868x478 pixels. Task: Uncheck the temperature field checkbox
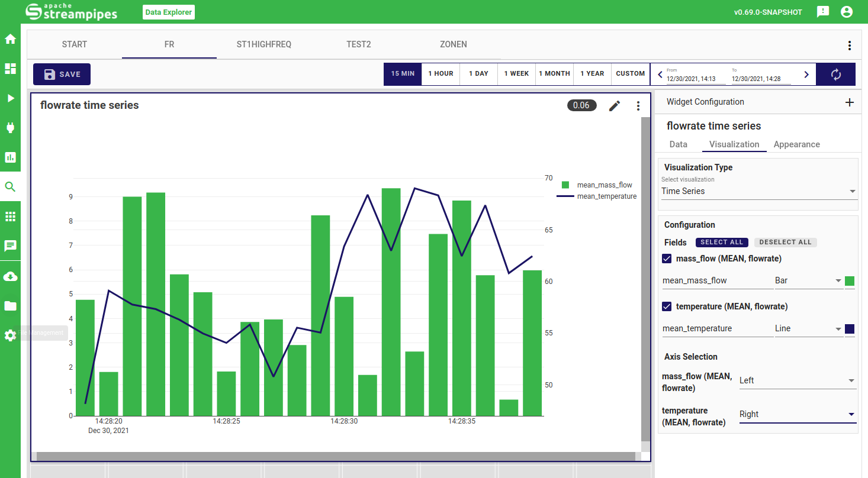click(667, 306)
